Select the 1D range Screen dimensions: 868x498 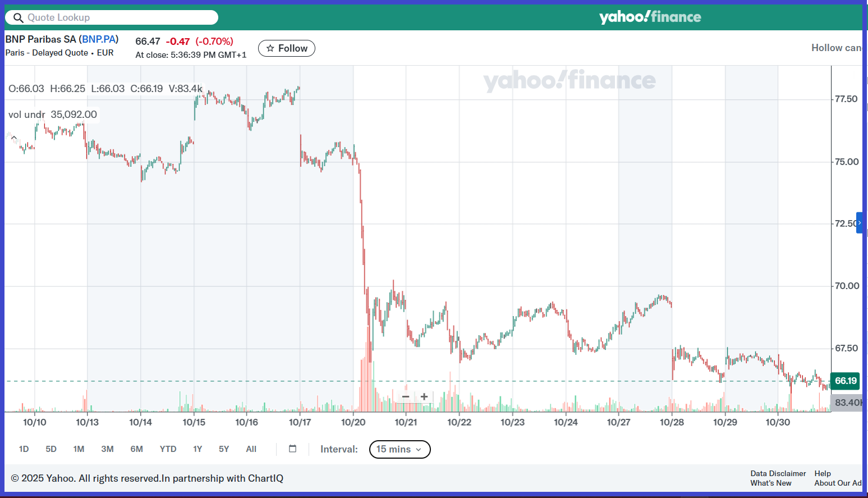(x=24, y=449)
